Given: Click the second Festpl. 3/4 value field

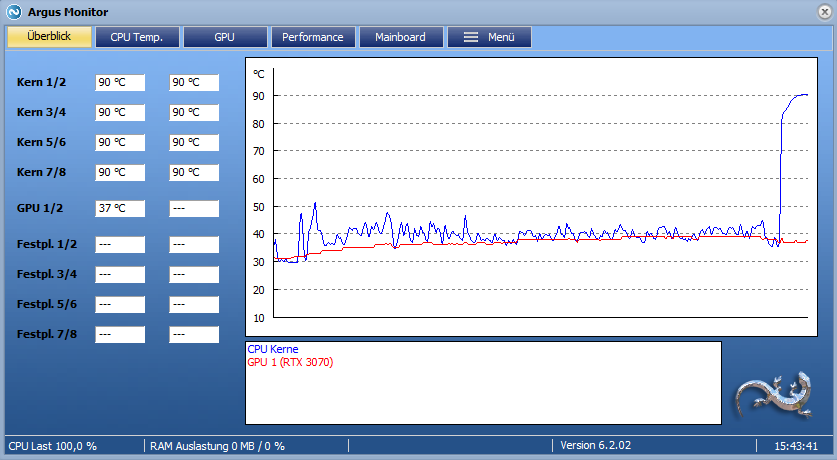Looking at the screenshot, I should (194, 274).
